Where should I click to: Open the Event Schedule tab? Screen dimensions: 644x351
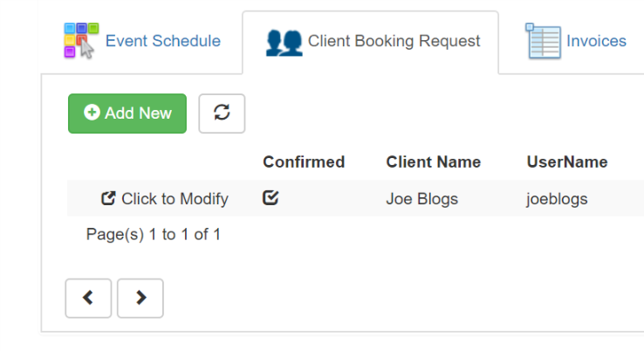tap(142, 41)
